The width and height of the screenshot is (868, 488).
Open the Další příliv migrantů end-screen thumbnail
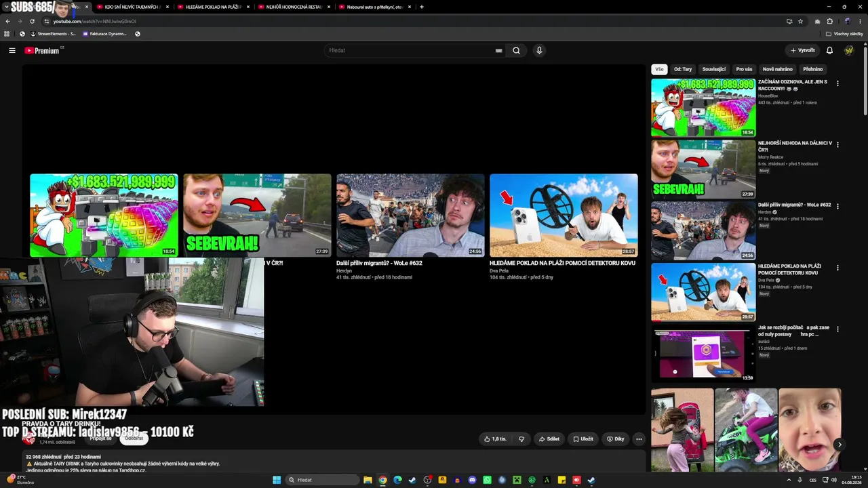pyautogui.click(x=410, y=216)
